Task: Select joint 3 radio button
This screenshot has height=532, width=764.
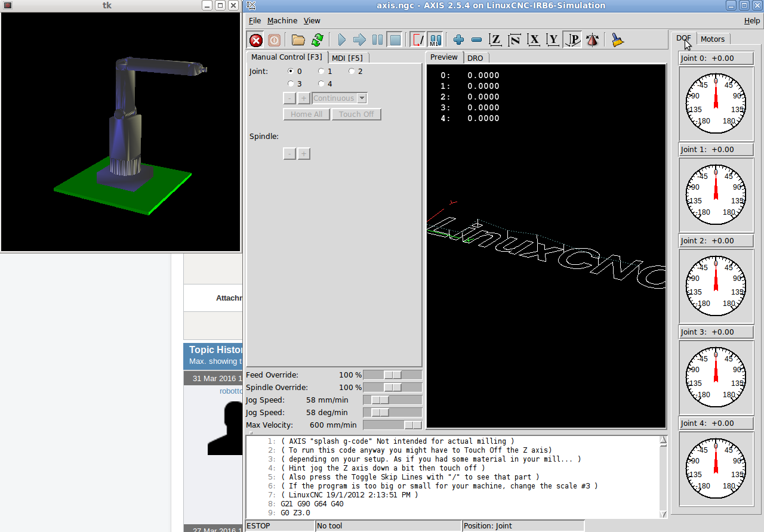Action: pyautogui.click(x=291, y=84)
